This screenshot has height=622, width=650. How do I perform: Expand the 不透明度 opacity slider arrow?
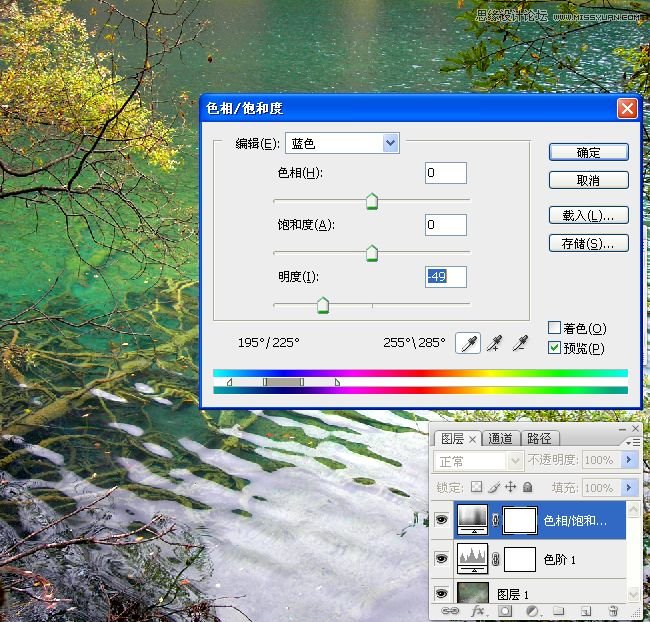pyautogui.click(x=629, y=459)
